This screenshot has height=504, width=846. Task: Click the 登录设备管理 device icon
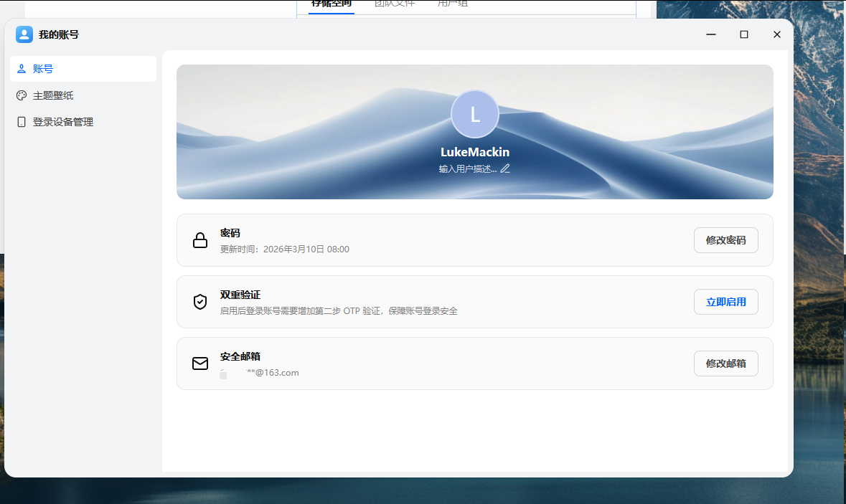[23, 121]
